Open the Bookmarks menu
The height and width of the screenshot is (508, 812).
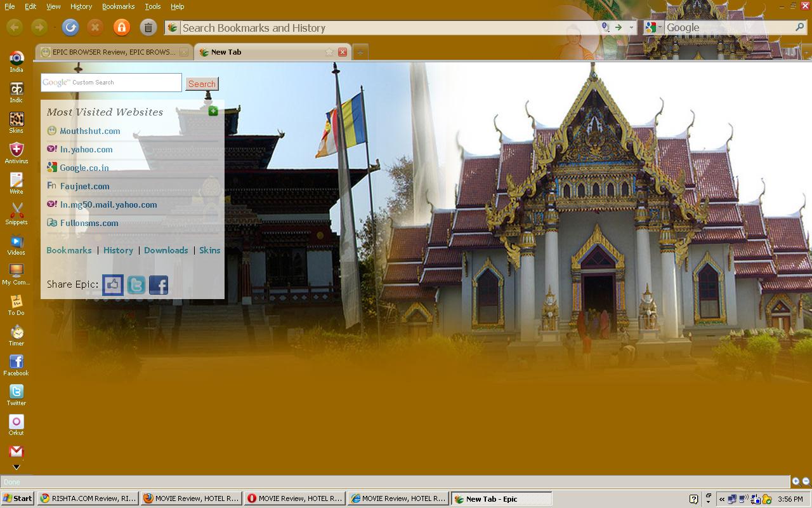tap(118, 6)
